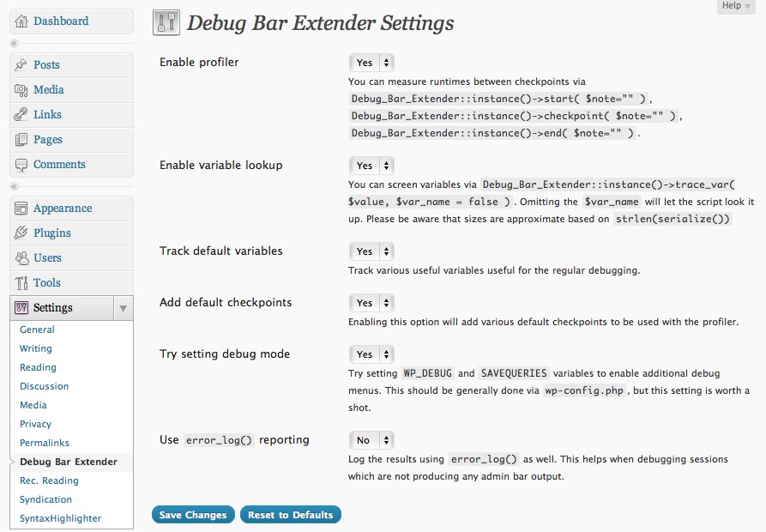Click the Pages icon in sidebar

[21, 140]
